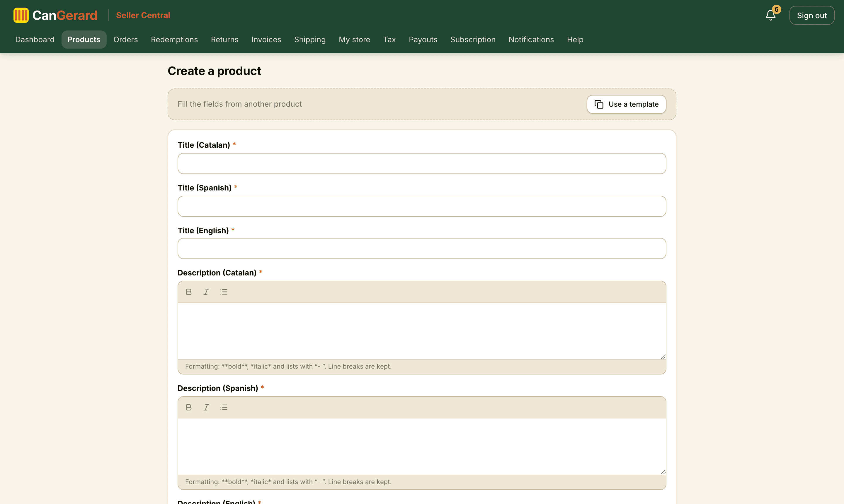The height and width of the screenshot is (504, 844).
Task: Click the "Create a product" heading
Action: 214,71
